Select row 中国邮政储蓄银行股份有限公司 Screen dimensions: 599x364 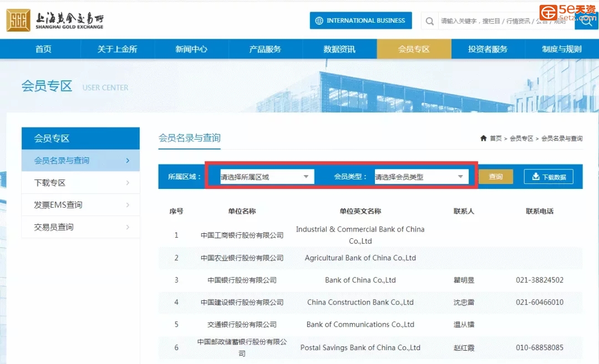point(370,347)
